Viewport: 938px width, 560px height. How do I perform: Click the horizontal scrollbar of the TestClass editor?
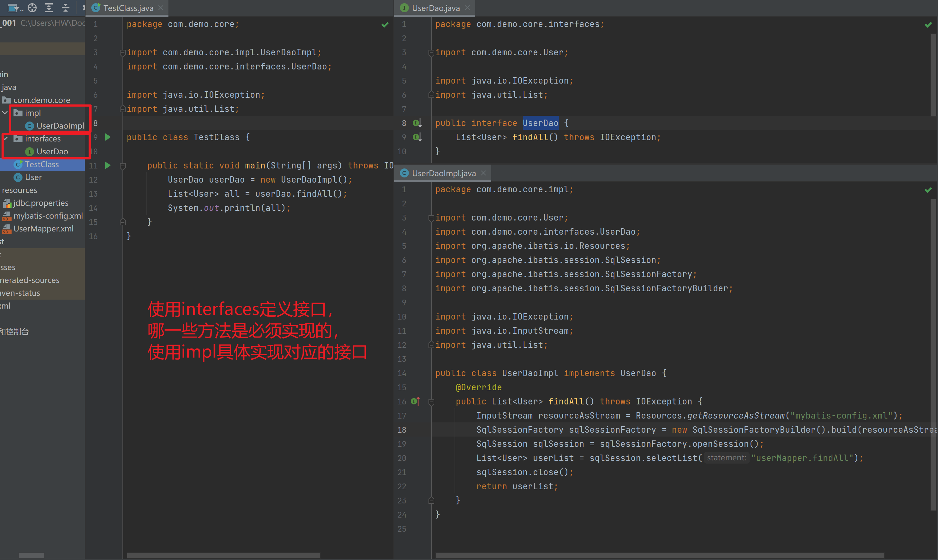coord(223,555)
